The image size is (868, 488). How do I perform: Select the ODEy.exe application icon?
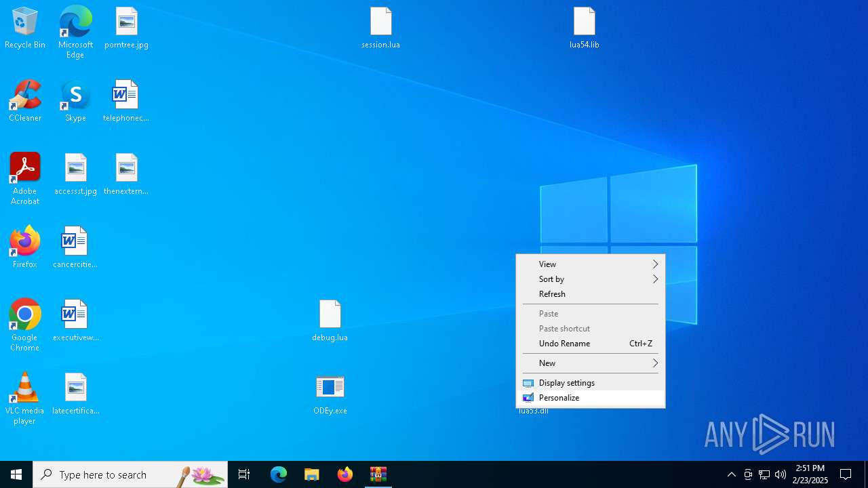[x=330, y=394]
